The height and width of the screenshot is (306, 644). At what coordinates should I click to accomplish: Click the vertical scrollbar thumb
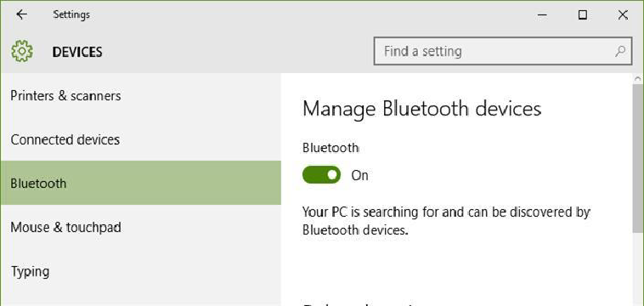[x=638, y=158]
